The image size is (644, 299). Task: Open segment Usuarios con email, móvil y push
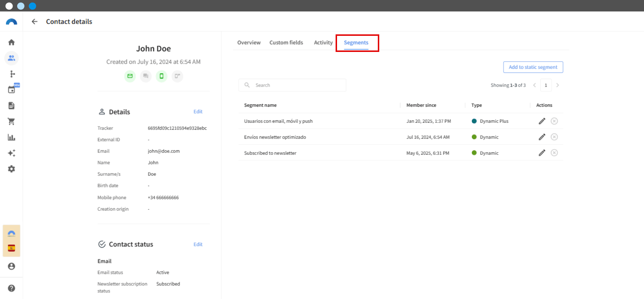point(278,121)
